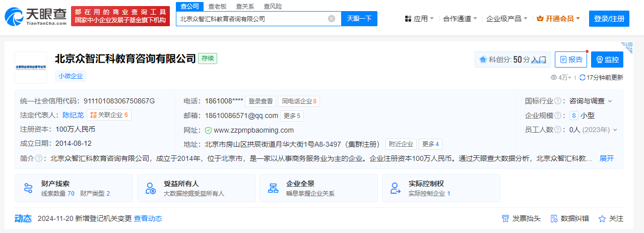644x233 pixels.
Task: Show more addresses via 更多4
Action: 430,144
